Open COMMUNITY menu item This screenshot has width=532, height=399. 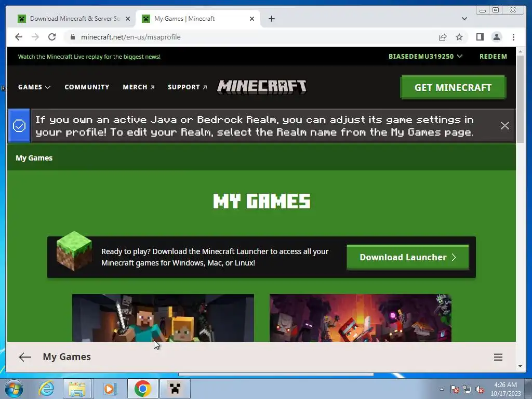[87, 87]
